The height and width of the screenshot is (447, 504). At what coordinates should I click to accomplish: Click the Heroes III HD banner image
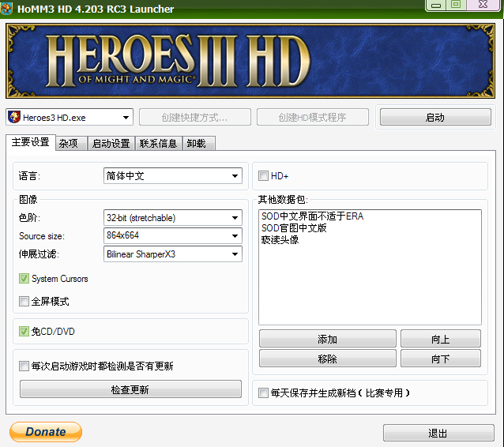pos(250,60)
